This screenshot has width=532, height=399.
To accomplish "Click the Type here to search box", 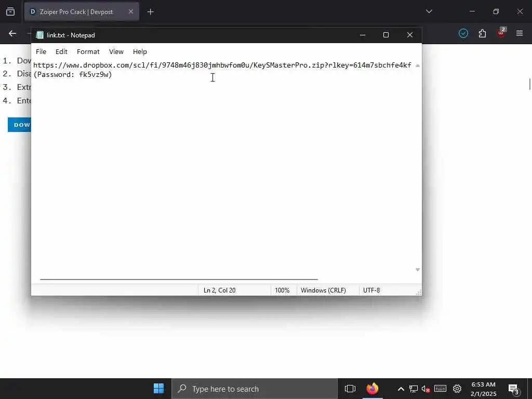I will pyautogui.click(x=255, y=389).
